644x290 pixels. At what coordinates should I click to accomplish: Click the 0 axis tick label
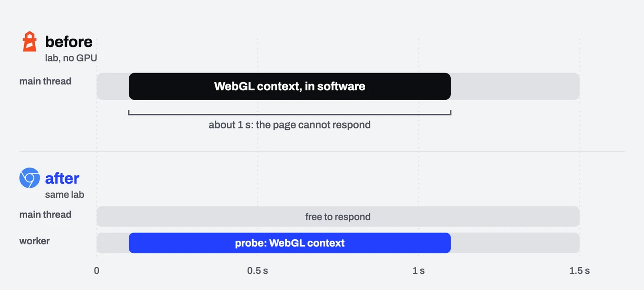click(97, 271)
